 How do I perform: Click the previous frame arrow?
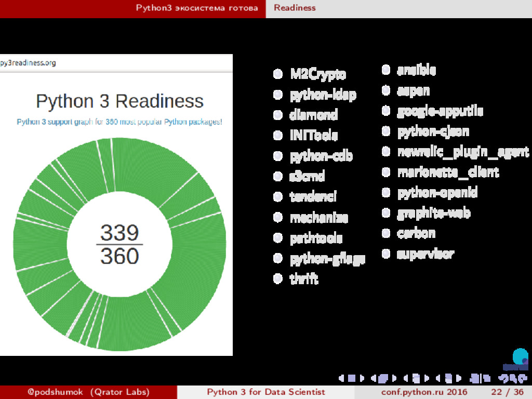[x=374, y=378]
